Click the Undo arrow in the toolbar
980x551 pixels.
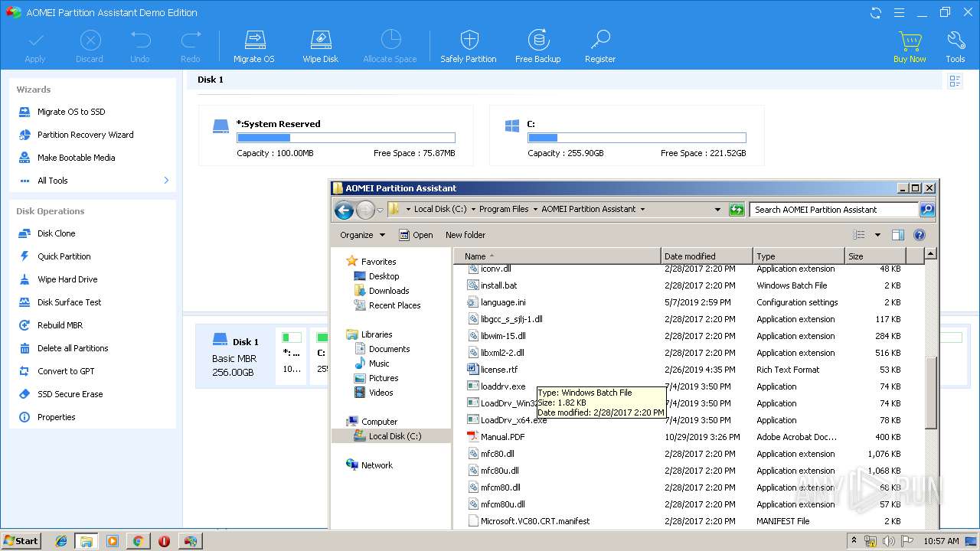pos(140,47)
